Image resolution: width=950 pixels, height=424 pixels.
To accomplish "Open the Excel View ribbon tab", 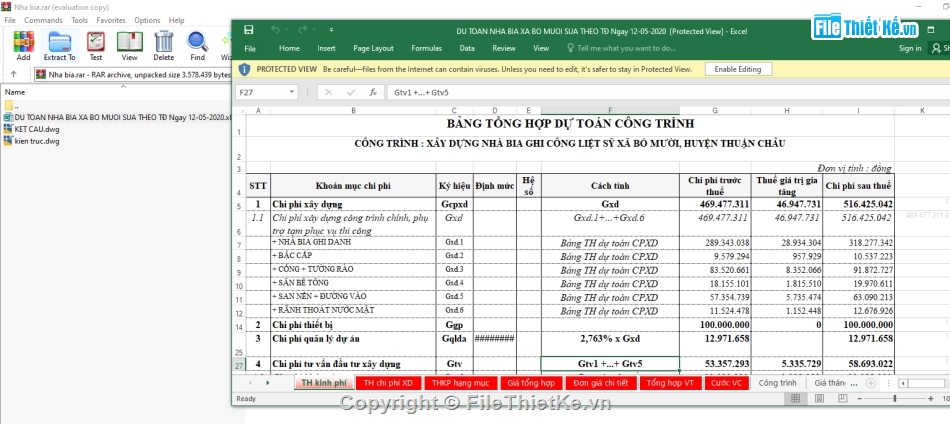I will point(541,48).
